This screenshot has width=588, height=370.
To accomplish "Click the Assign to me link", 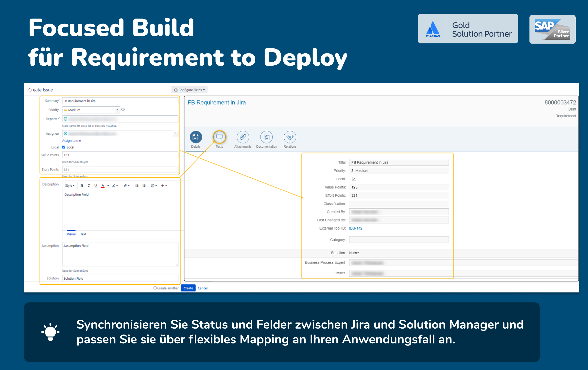I will [x=71, y=141].
